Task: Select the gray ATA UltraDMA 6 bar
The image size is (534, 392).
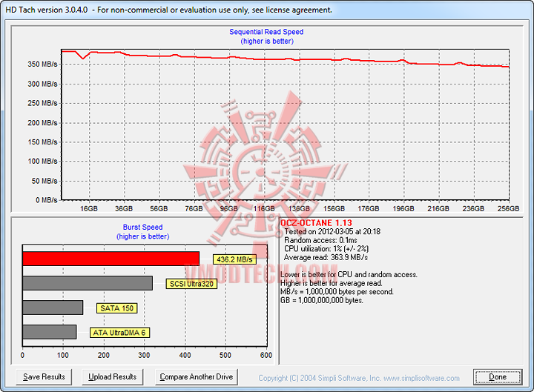Action: click(50, 332)
